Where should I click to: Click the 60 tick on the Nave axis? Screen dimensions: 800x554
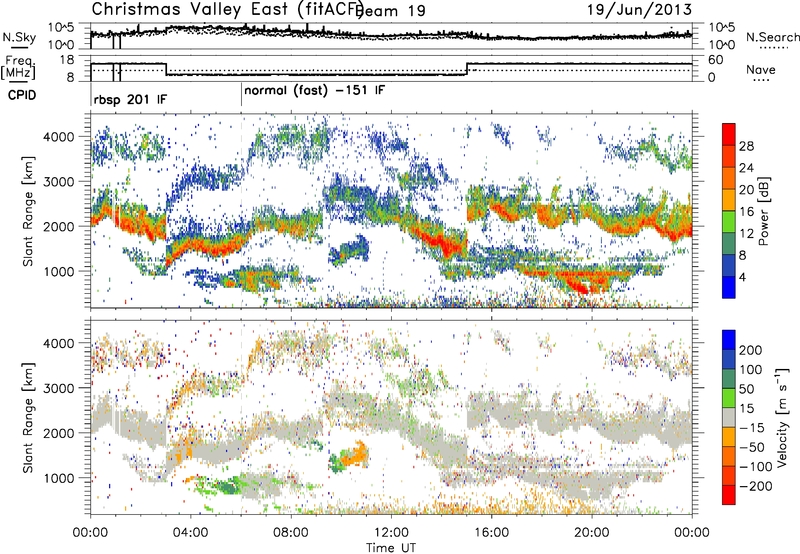click(x=715, y=60)
